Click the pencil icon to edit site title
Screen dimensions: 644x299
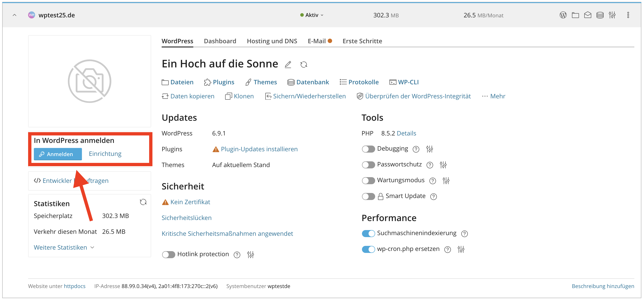point(288,65)
